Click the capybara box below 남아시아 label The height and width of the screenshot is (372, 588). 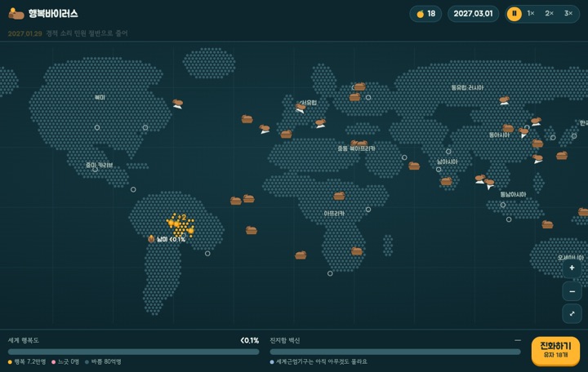(x=446, y=181)
